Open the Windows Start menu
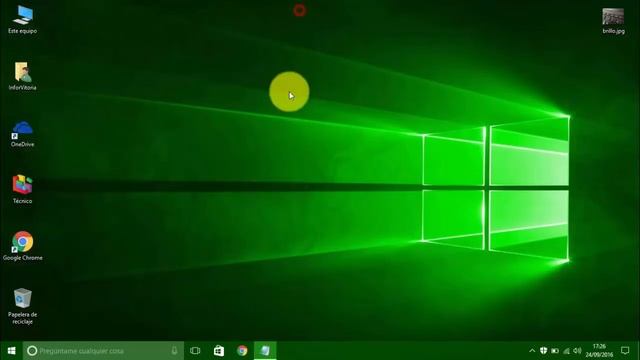Viewport: 640px width, 360px height. coord(11,351)
